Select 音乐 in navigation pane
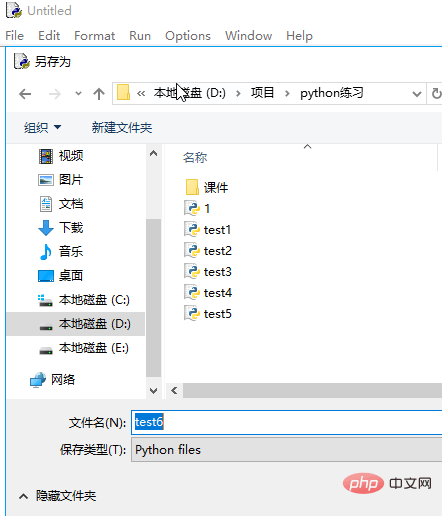 pyautogui.click(x=71, y=251)
